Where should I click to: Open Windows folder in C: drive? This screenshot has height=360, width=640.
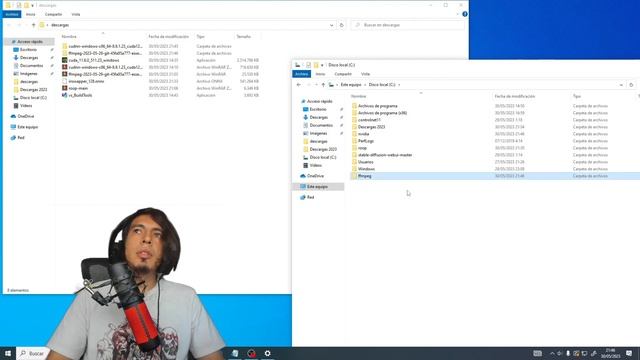click(366, 169)
